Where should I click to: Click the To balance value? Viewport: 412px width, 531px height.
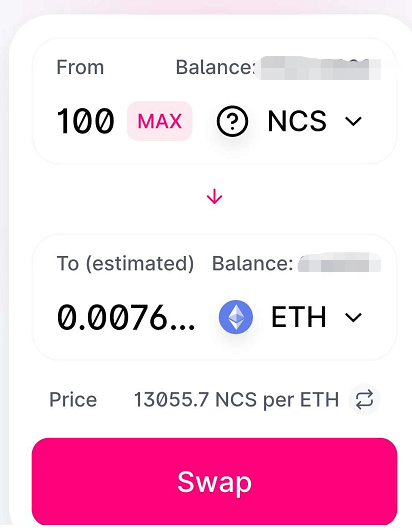(340, 262)
